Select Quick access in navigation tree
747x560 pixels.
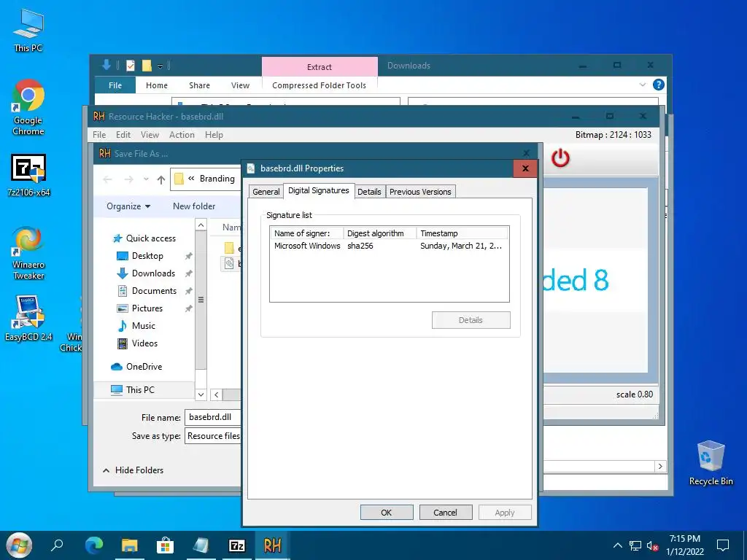click(144, 238)
